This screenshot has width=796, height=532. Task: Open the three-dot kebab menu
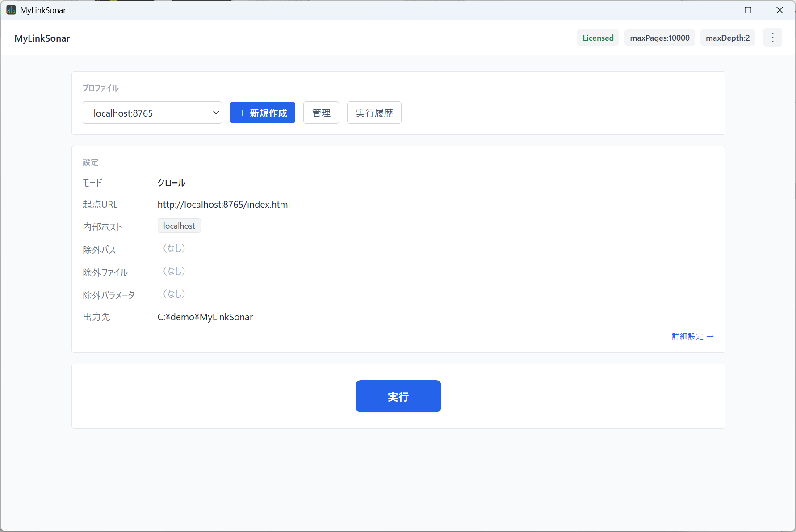pos(772,38)
